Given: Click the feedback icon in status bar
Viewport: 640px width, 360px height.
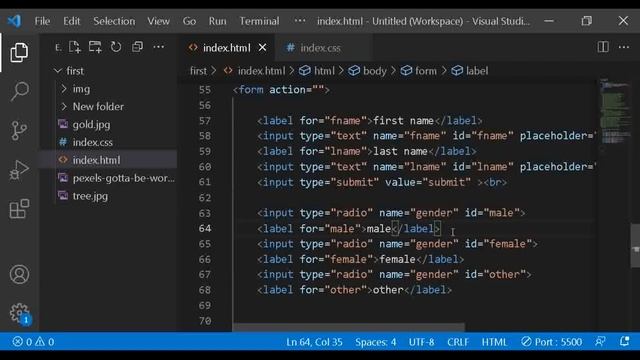Looking at the screenshot, I should coord(600,342).
